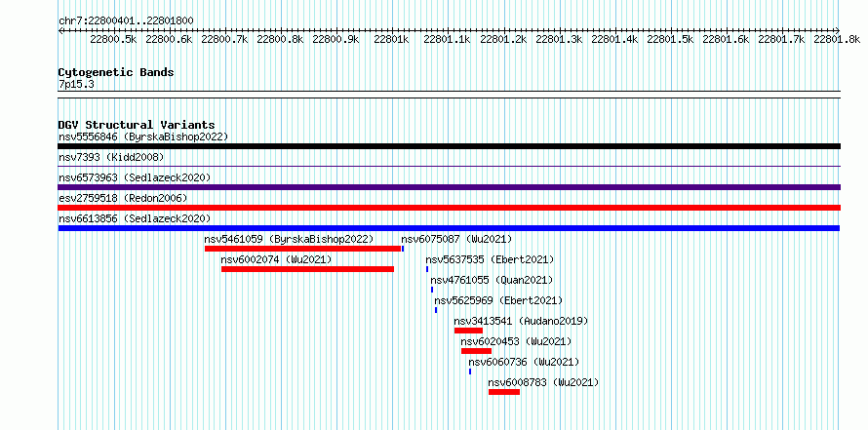Click the 22800.7k ruler tick label
Screen dimensions: 868x430
click(x=224, y=39)
